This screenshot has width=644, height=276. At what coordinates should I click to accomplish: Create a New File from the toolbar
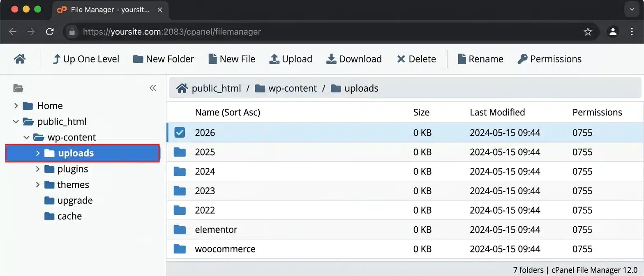232,59
